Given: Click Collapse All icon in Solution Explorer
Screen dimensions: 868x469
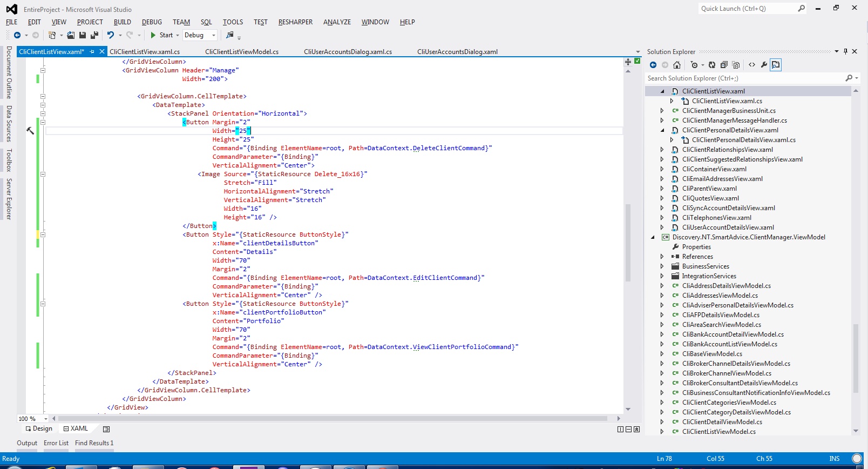Looking at the screenshot, I should [x=724, y=65].
